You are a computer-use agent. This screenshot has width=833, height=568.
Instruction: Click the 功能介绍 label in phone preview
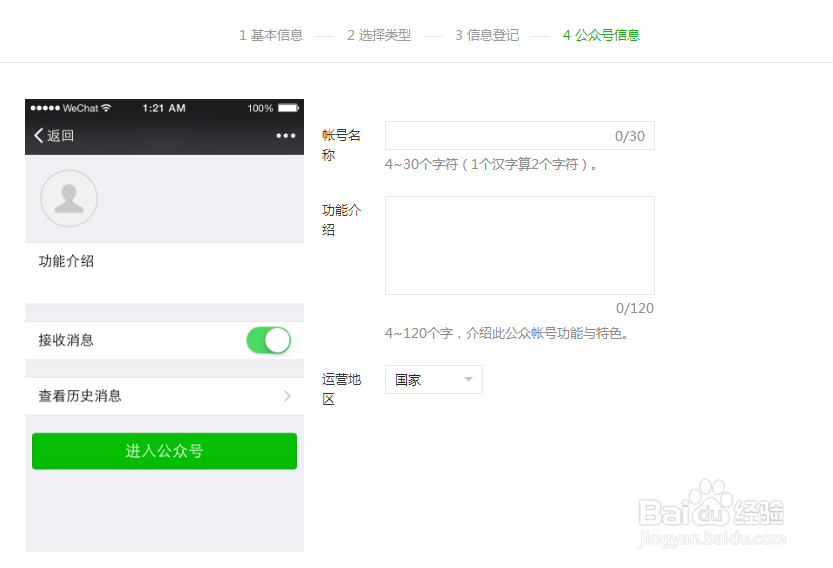click(66, 261)
